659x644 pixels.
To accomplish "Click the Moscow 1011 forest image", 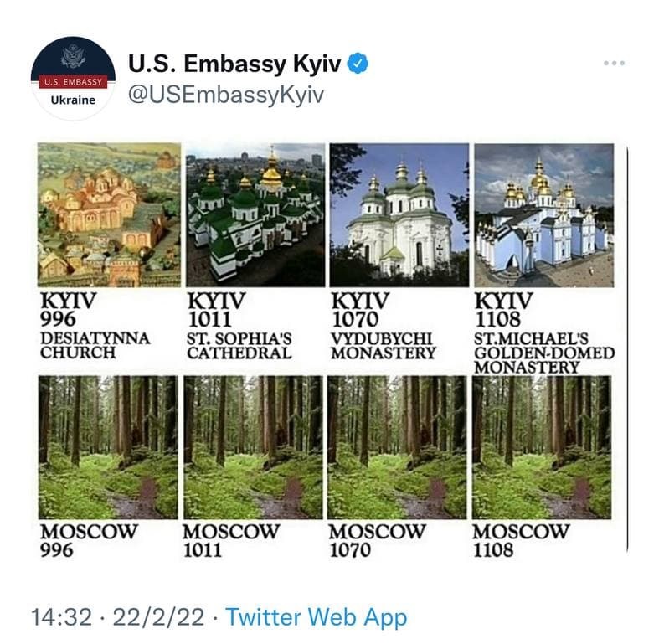I will pos(253,447).
